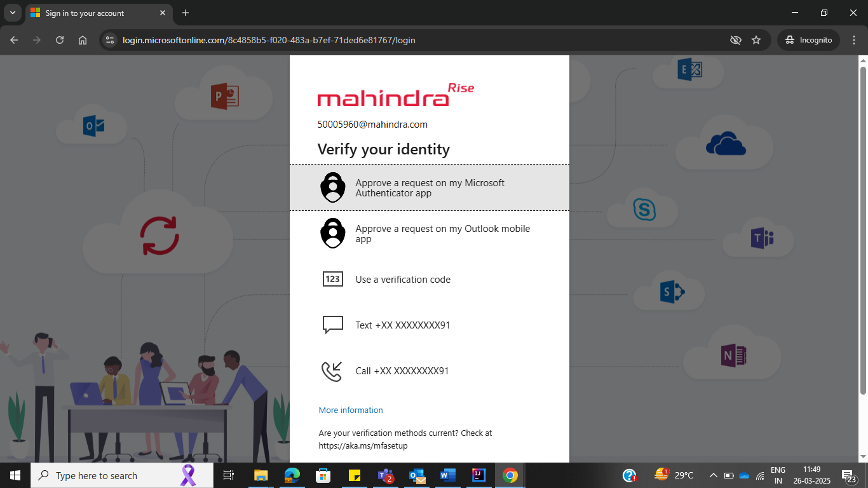Open Microsoft Edge from taskbar
Image resolution: width=868 pixels, height=488 pixels.
pyautogui.click(x=292, y=475)
